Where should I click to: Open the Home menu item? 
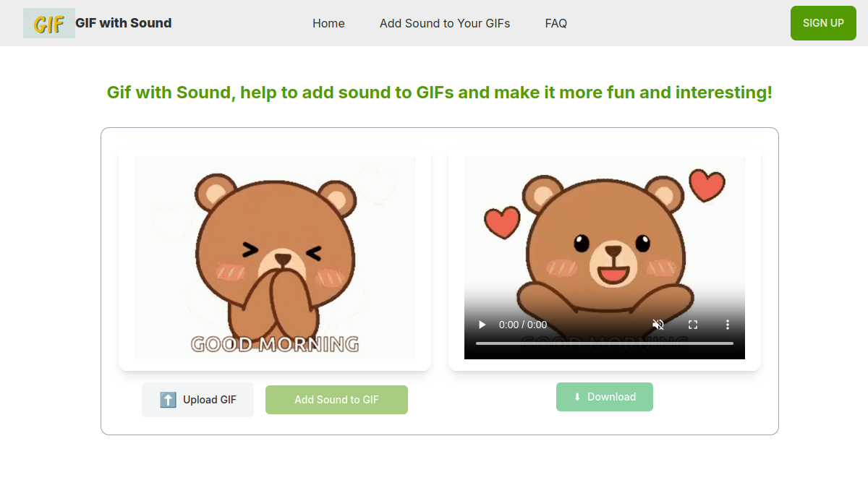pos(328,23)
